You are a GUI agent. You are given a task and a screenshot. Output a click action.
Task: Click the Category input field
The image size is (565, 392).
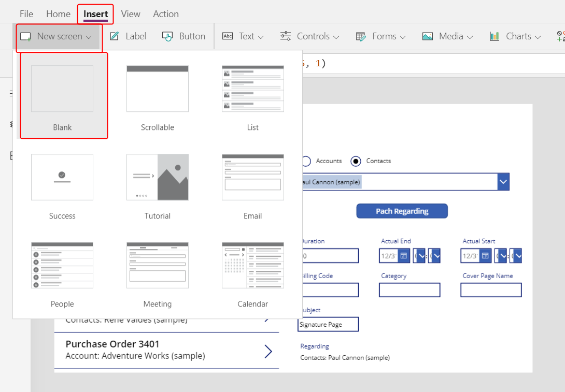pos(409,290)
